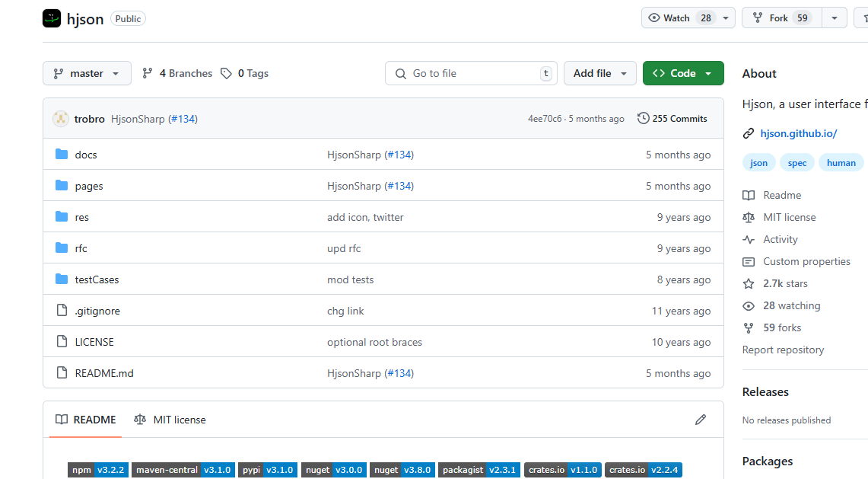
Task: Click the hjson repository avatar icon
Action: point(52,18)
